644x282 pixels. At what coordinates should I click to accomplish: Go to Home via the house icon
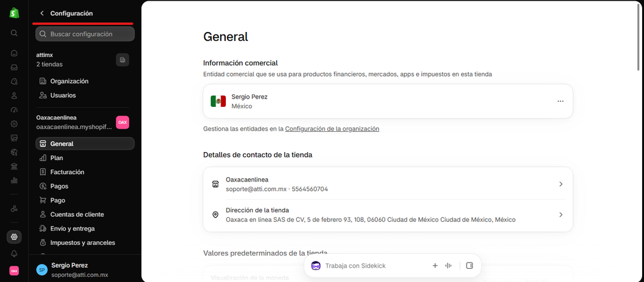[14, 53]
